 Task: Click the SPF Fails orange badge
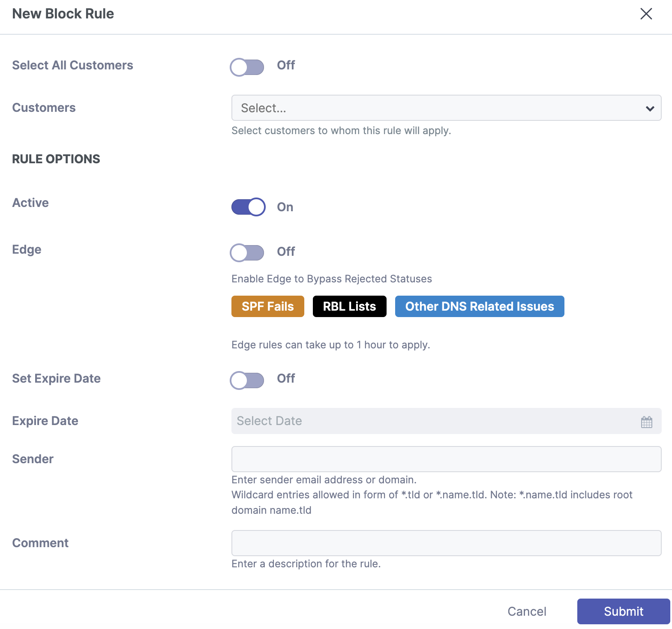tap(267, 306)
